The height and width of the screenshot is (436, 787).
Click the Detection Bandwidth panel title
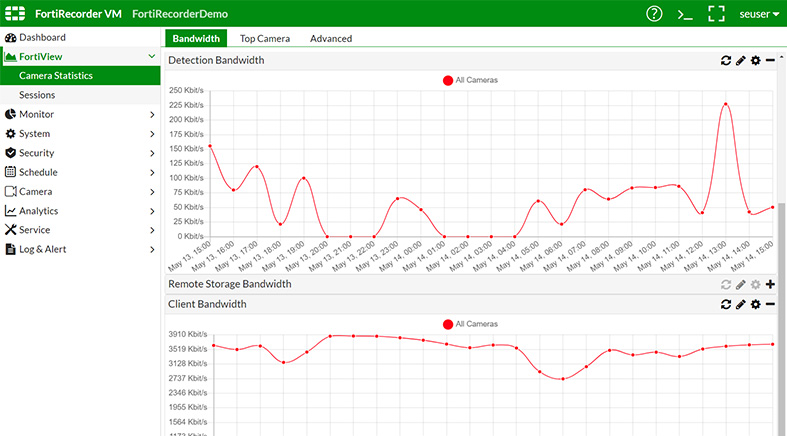216,60
